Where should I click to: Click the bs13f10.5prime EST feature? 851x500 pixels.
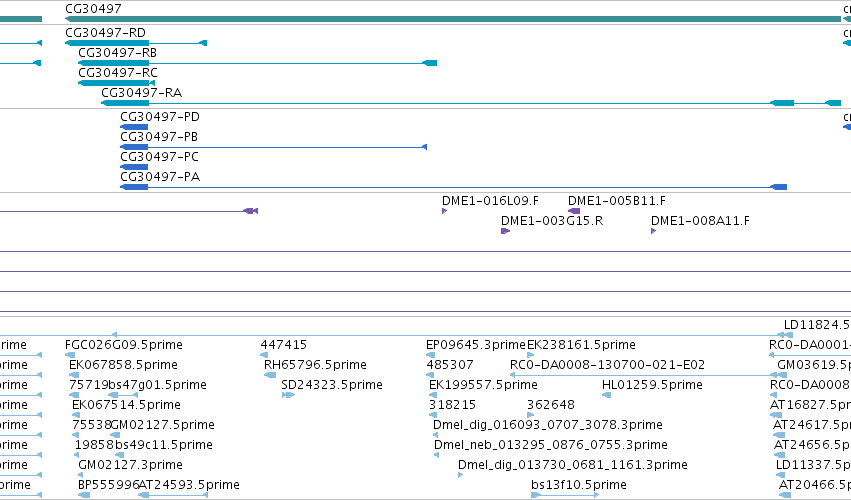pos(565,495)
